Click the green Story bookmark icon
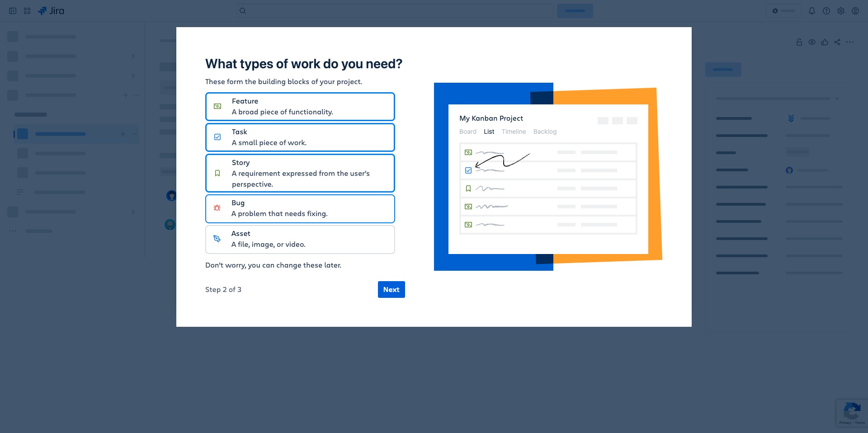This screenshot has height=433, width=868. click(217, 173)
